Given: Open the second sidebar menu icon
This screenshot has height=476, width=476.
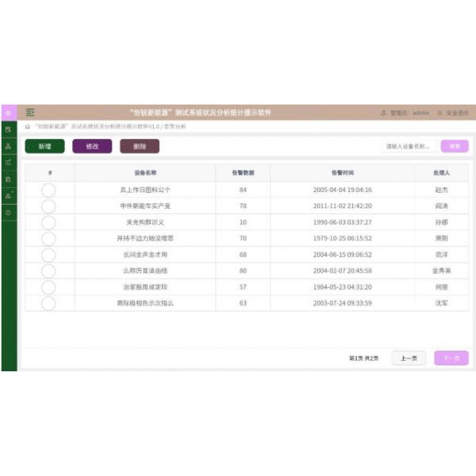Looking at the screenshot, I should tap(8, 129).
